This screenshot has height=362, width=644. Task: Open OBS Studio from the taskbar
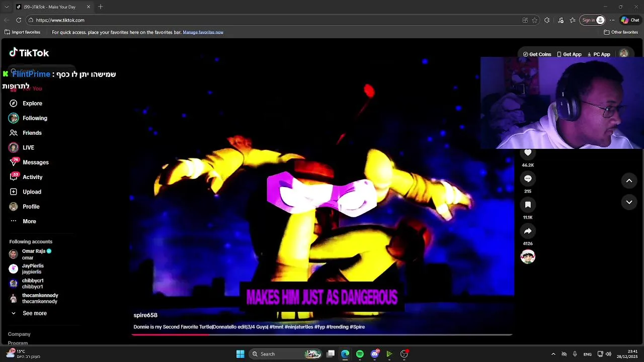(404, 354)
